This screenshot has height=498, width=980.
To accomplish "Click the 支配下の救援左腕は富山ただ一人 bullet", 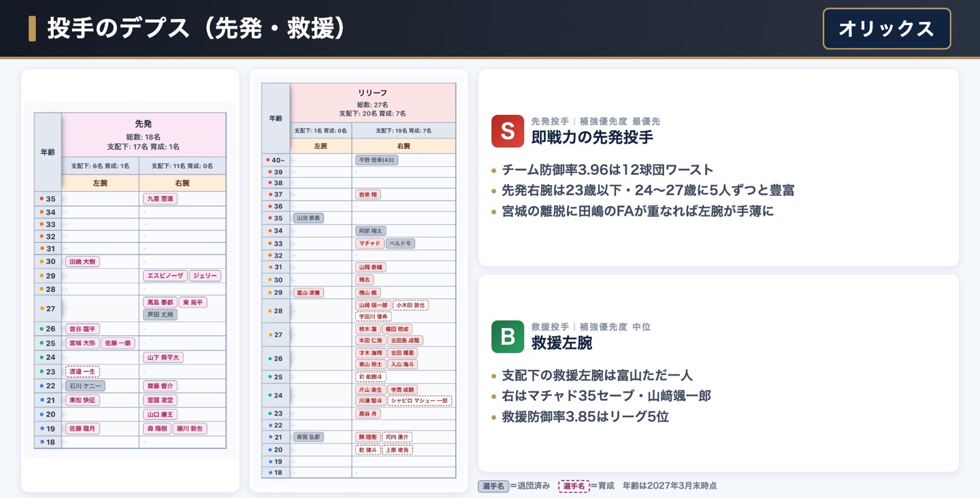I will 598,376.
